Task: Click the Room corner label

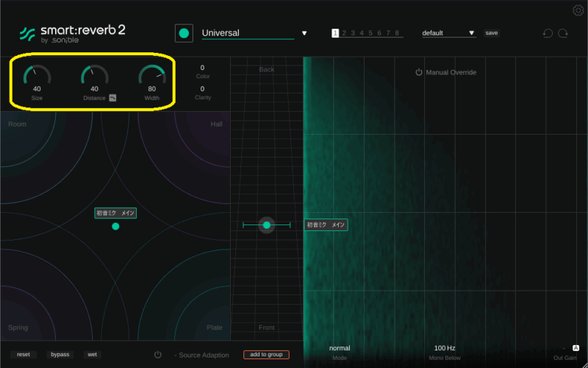Action: (17, 124)
